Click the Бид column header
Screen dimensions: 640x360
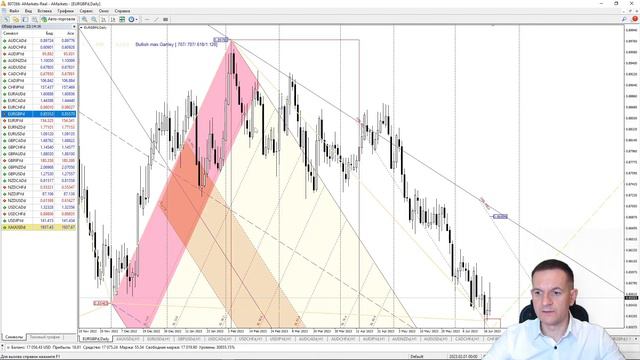(x=49, y=33)
